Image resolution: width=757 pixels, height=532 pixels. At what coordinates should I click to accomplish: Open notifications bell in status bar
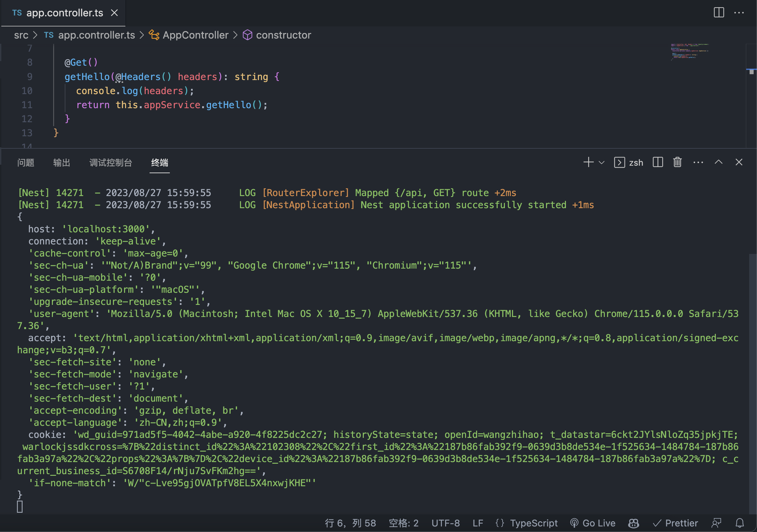pos(739,523)
